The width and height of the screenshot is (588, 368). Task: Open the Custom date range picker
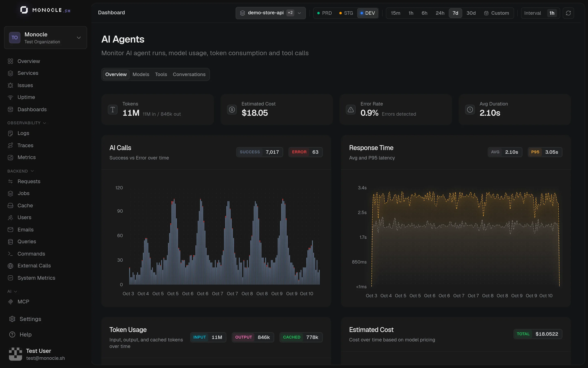pyautogui.click(x=496, y=13)
